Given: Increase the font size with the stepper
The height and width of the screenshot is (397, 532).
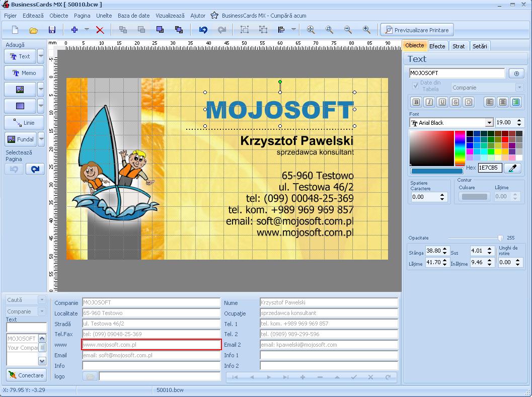Looking at the screenshot, I should pos(519,120).
